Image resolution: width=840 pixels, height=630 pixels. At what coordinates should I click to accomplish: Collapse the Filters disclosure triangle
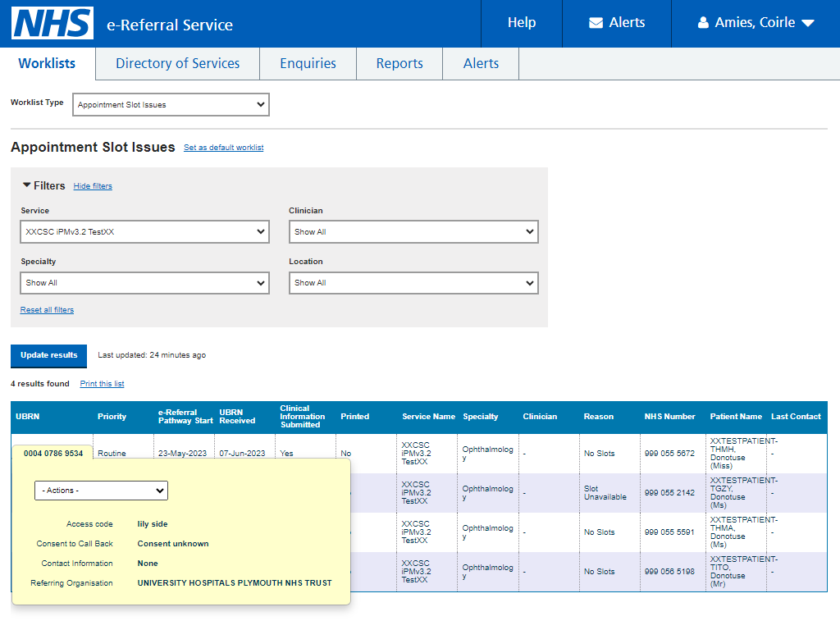pyautogui.click(x=26, y=185)
